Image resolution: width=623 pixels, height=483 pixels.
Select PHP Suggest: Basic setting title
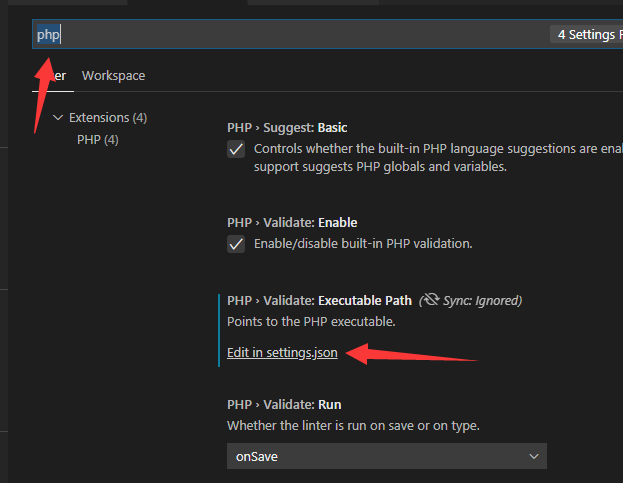[x=287, y=128]
